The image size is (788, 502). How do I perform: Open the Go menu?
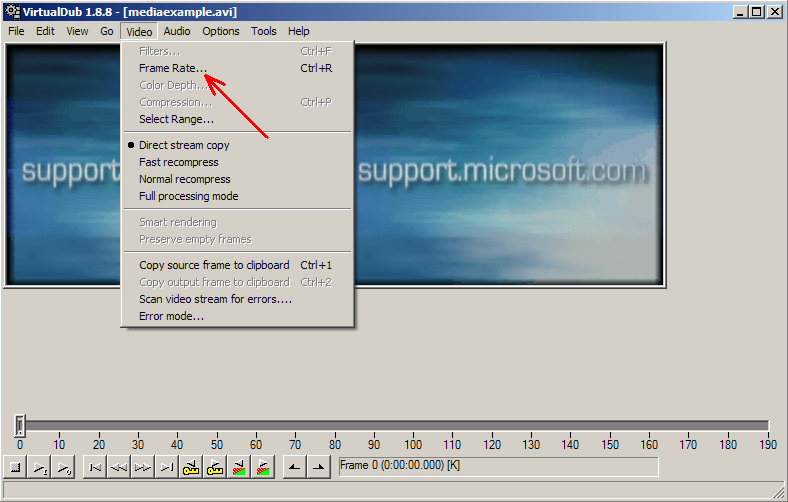107,31
